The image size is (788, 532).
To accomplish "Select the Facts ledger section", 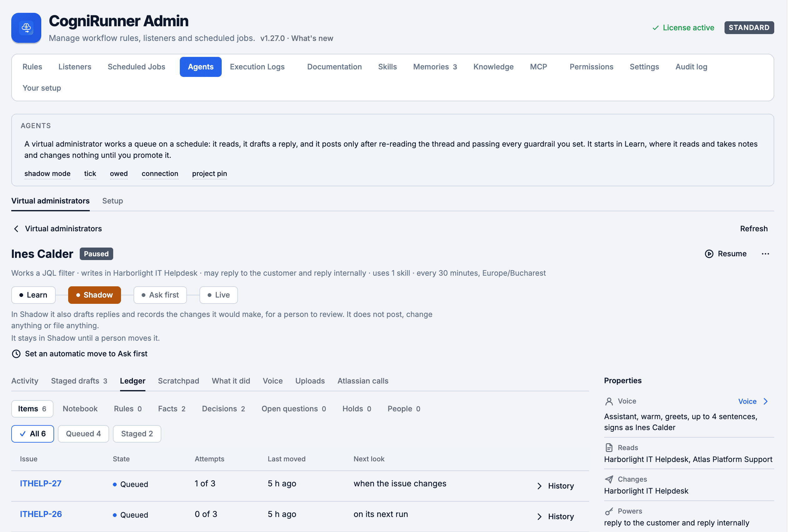I will [172, 409].
